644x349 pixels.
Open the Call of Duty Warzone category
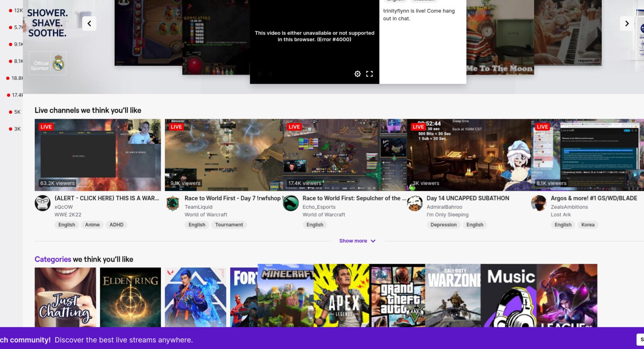pyautogui.click(x=453, y=295)
